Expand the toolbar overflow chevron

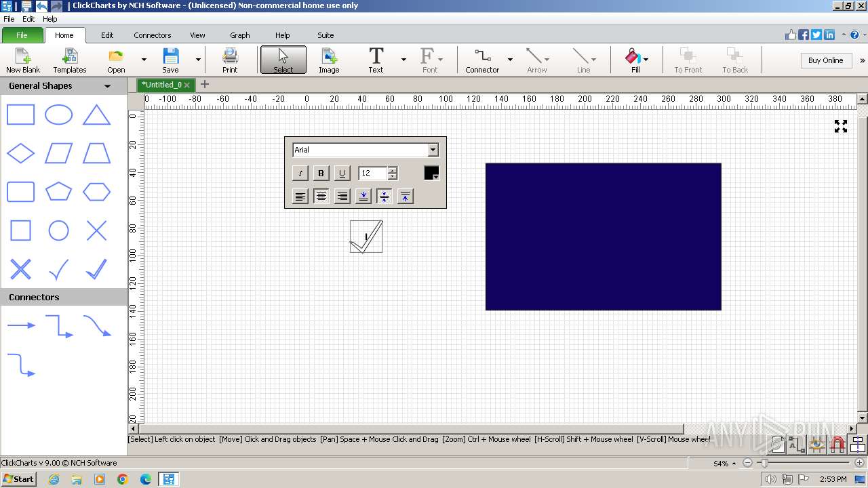[863, 60]
